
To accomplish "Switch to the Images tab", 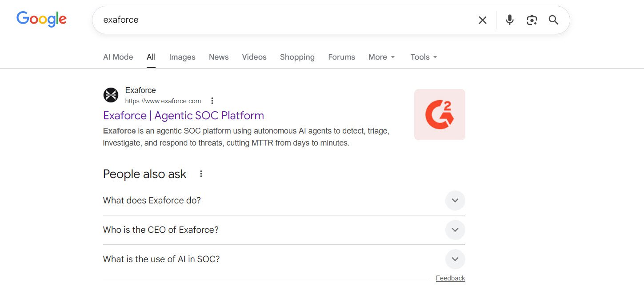I will [182, 57].
